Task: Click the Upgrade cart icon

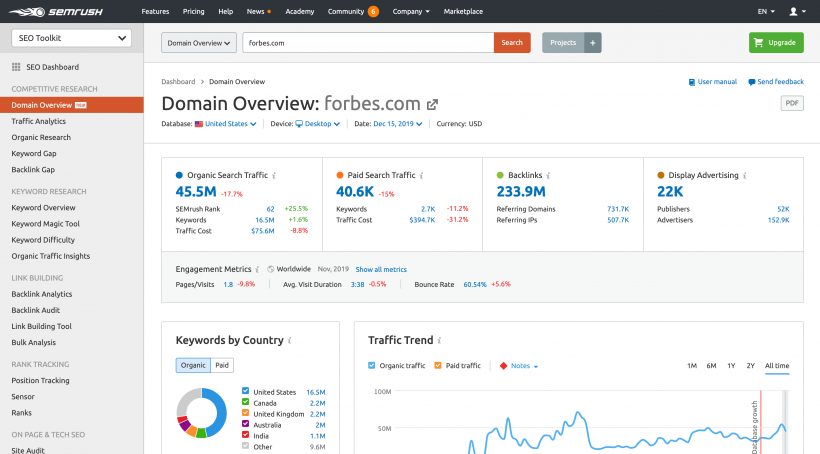Action: [x=759, y=43]
